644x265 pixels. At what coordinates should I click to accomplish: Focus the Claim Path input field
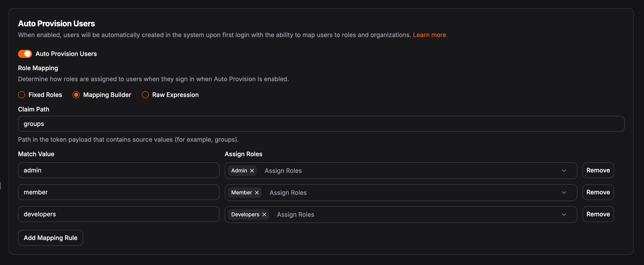321,124
